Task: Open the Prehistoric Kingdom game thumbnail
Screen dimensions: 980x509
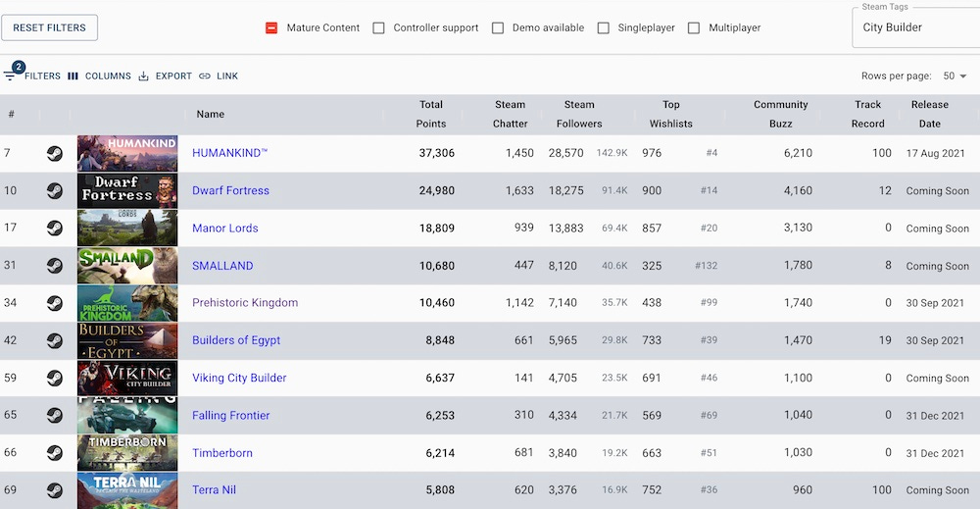Action: [x=127, y=303]
